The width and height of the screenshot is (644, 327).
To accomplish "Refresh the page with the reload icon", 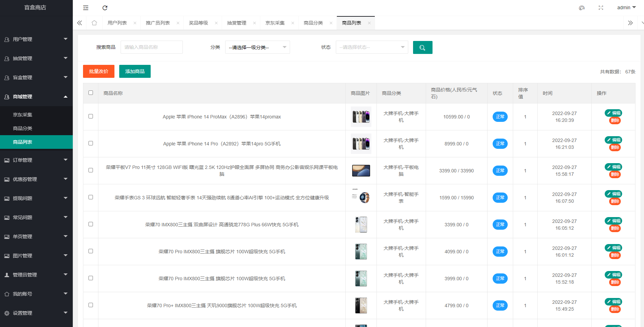I will 105,8.
